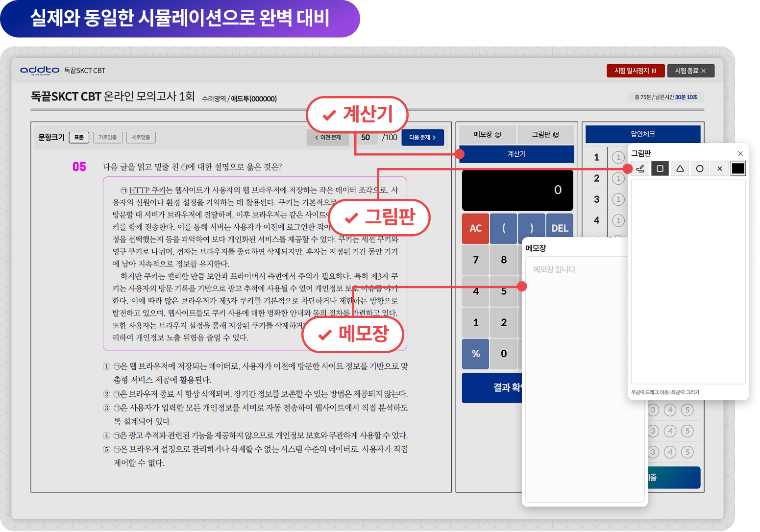Select the circle shape tool in 그림판

(699, 168)
